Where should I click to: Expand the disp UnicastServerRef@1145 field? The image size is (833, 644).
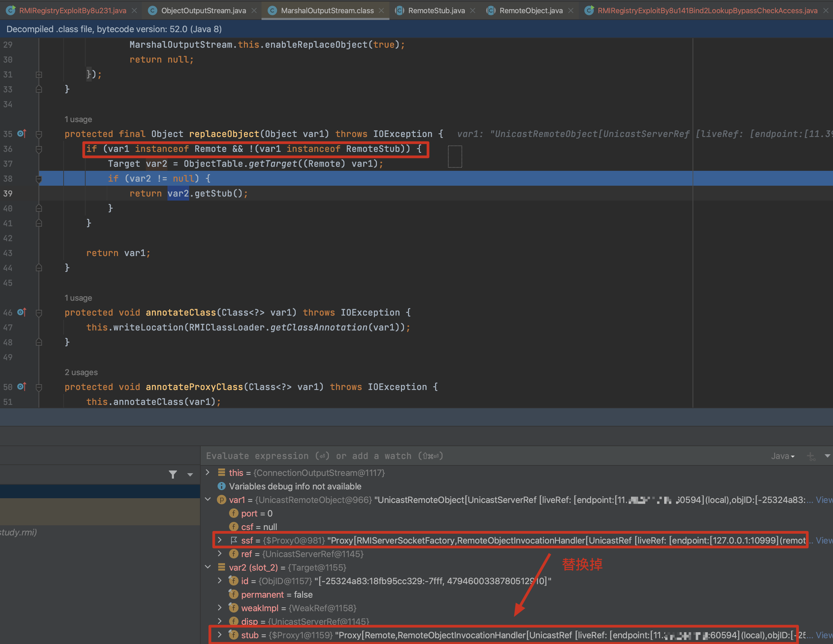pyautogui.click(x=220, y=621)
